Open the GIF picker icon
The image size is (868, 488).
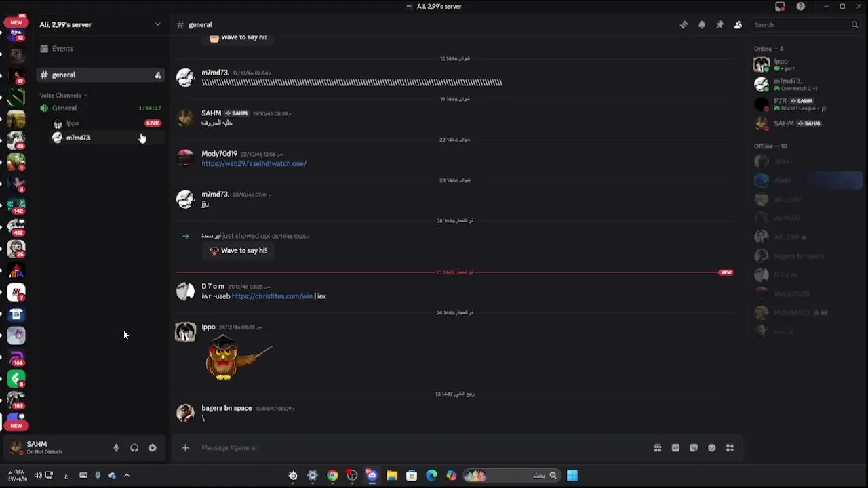click(675, 448)
